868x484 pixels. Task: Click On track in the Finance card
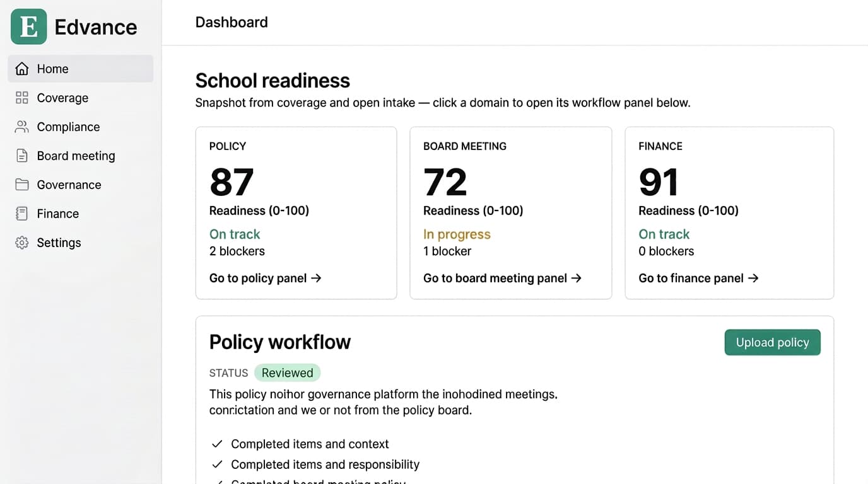coord(664,234)
